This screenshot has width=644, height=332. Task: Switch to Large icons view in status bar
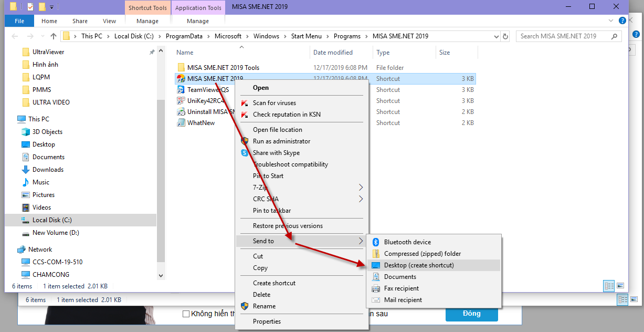point(620,286)
